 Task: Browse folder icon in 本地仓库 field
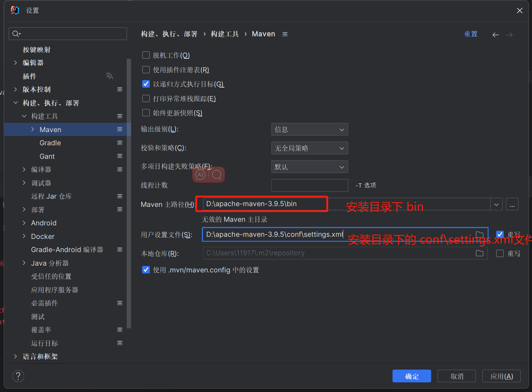pos(480,253)
